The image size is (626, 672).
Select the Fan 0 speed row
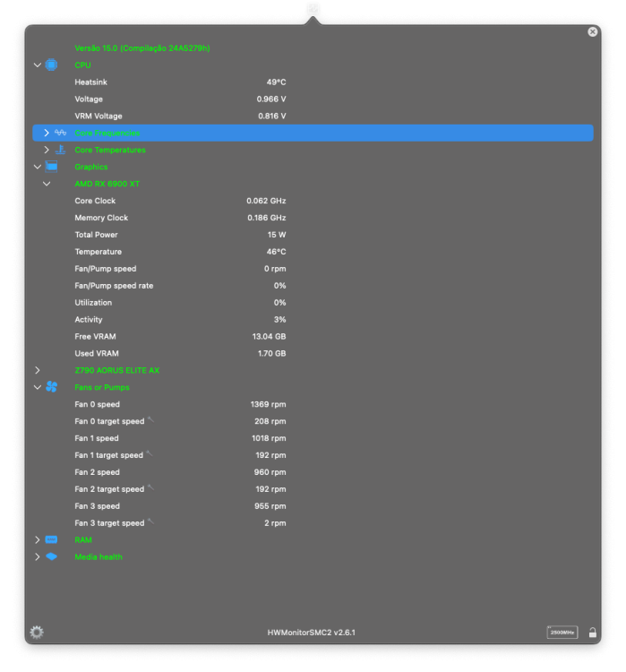pyautogui.click(x=313, y=404)
